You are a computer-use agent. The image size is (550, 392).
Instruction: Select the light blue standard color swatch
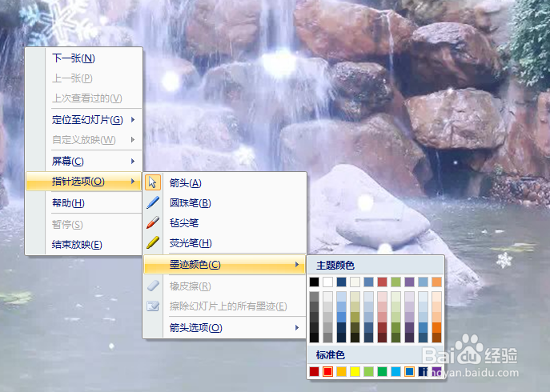pyautogui.click(x=396, y=372)
